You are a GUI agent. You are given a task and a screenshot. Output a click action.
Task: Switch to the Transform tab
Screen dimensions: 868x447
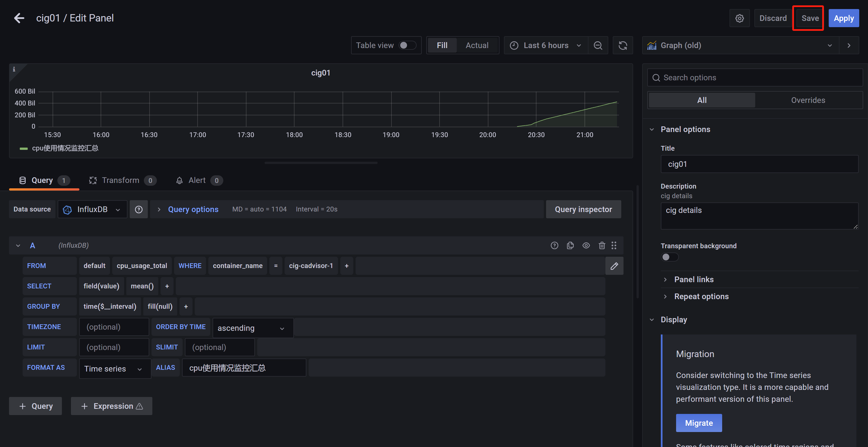pyautogui.click(x=123, y=180)
